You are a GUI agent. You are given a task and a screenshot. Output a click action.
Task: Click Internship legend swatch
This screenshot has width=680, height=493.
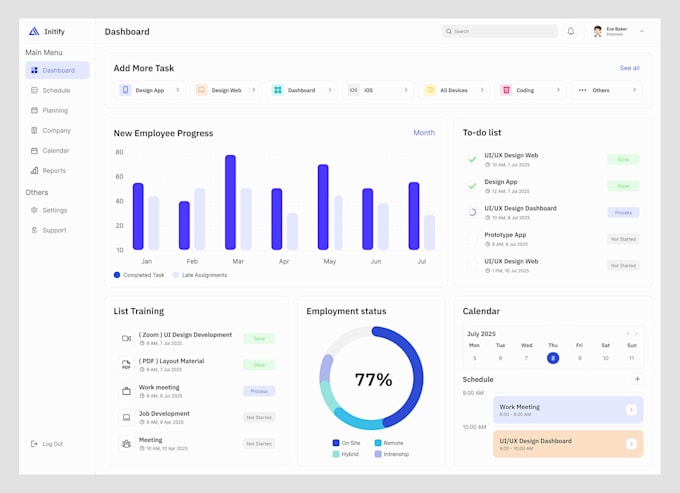pyautogui.click(x=378, y=454)
